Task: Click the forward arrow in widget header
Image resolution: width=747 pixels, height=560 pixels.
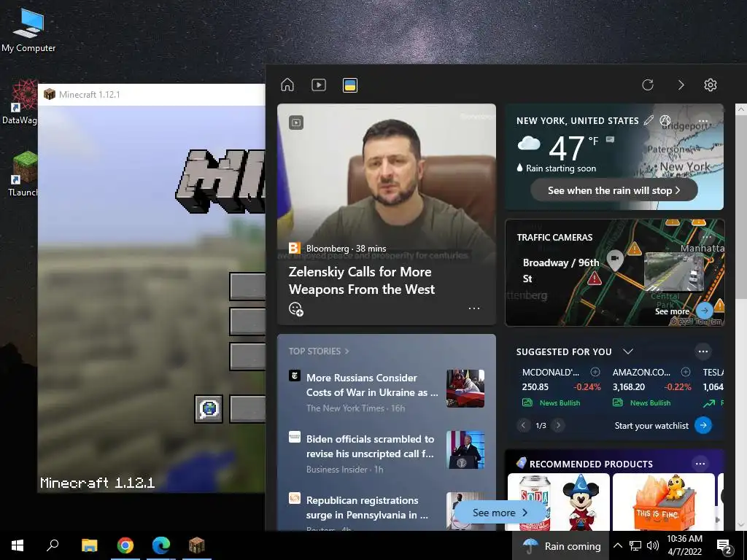Action: click(x=681, y=85)
